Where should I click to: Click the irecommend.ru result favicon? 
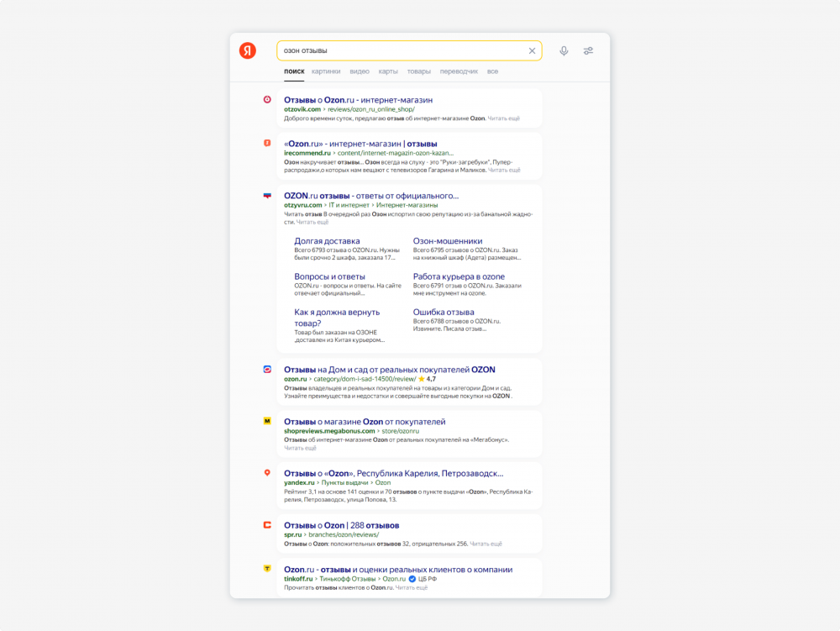click(267, 143)
